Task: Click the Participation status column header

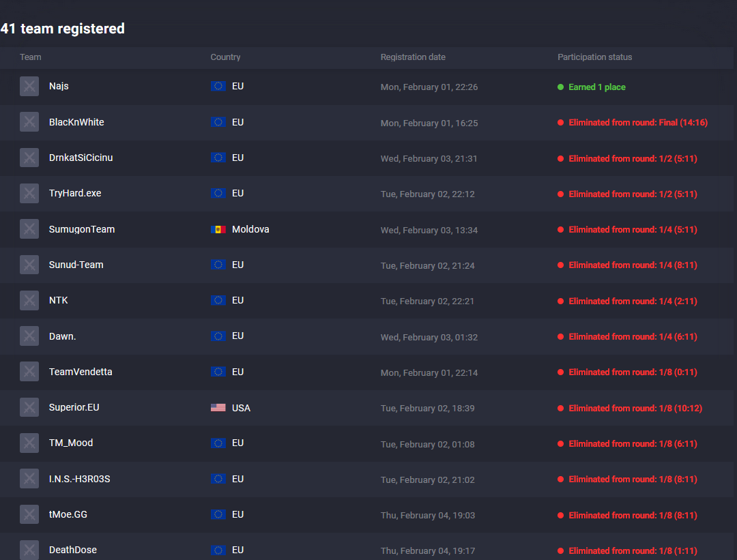Action: pyautogui.click(x=595, y=57)
